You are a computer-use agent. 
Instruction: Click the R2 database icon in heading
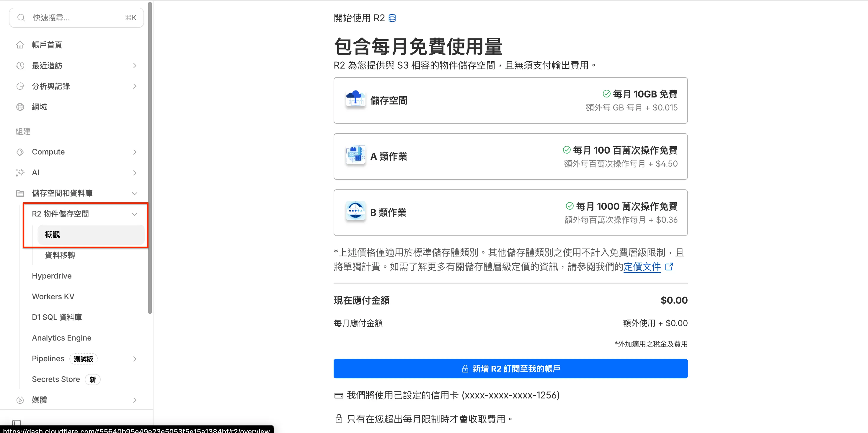(392, 18)
